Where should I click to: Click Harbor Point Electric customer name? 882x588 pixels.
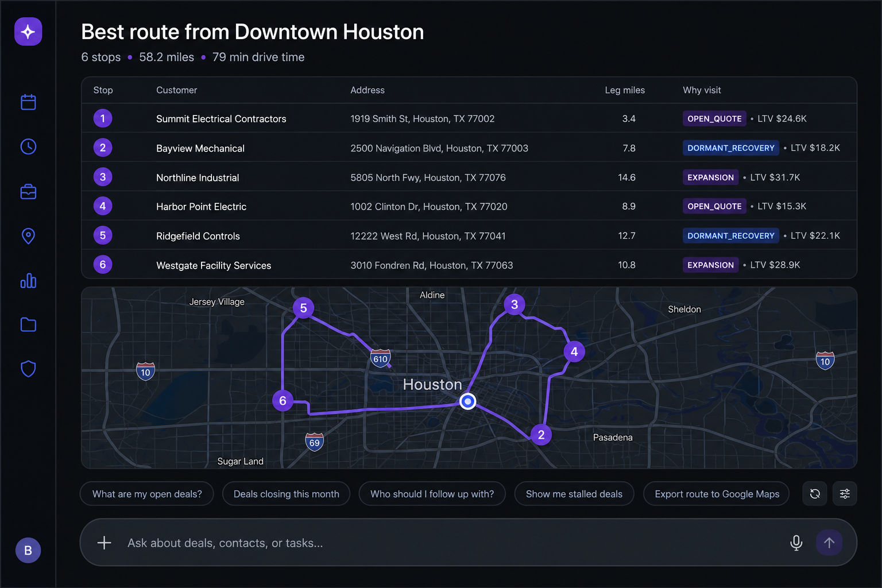pyautogui.click(x=201, y=207)
